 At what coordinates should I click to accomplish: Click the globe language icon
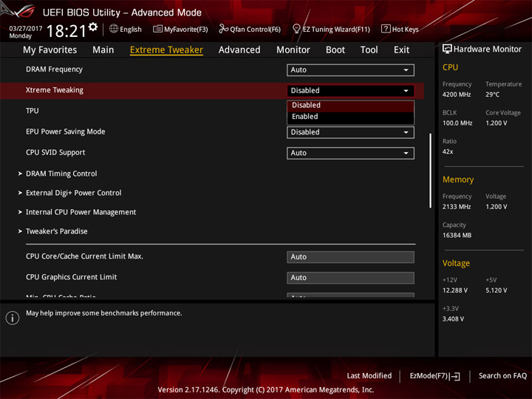pos(114,29)
